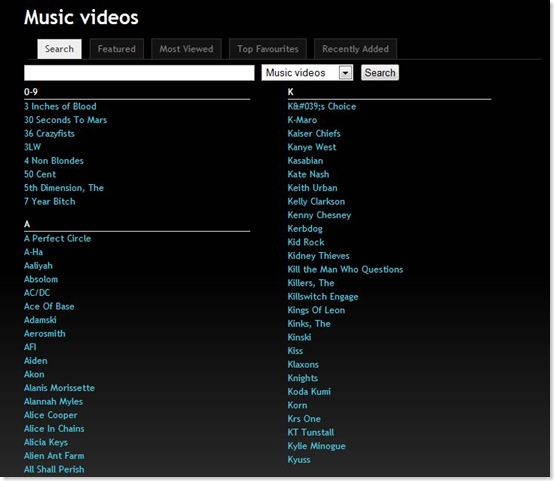The image size is (554, 481).
Task: Select the A-Ha artist link
Action: 34,252
